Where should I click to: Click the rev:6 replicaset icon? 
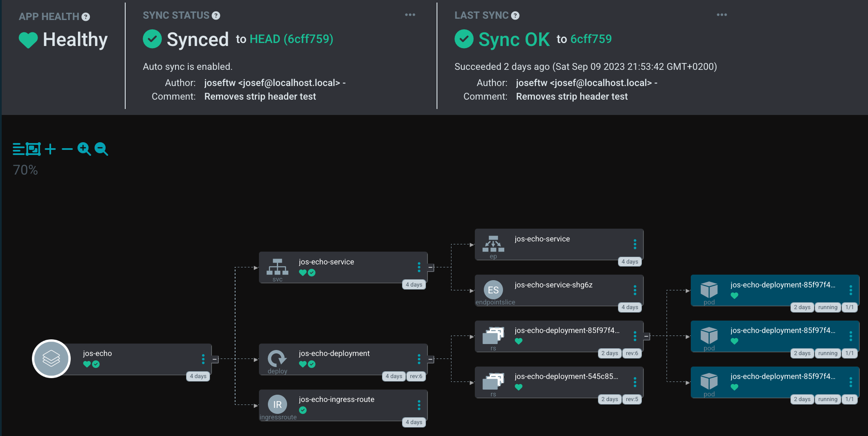click(x=493, y=336)
